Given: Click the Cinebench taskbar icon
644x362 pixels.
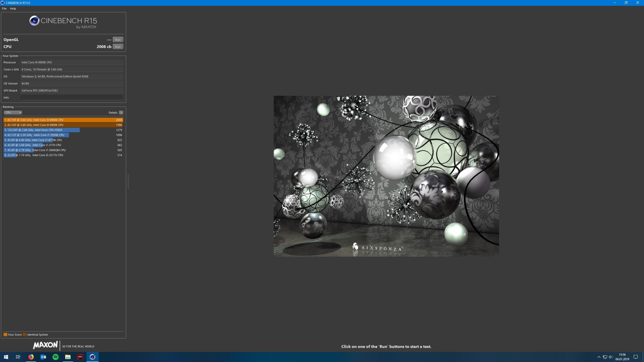Looking at the screenshot, I should [x=92, y=357].
